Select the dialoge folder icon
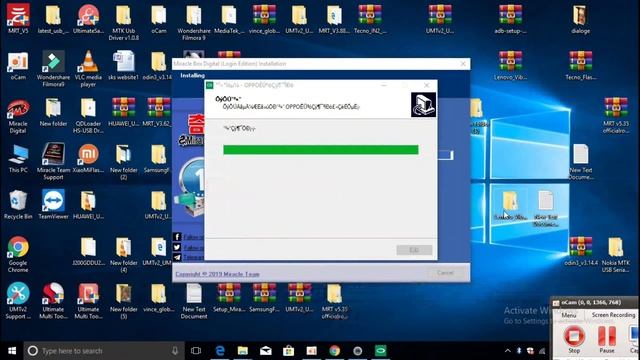 click(580, 19)
